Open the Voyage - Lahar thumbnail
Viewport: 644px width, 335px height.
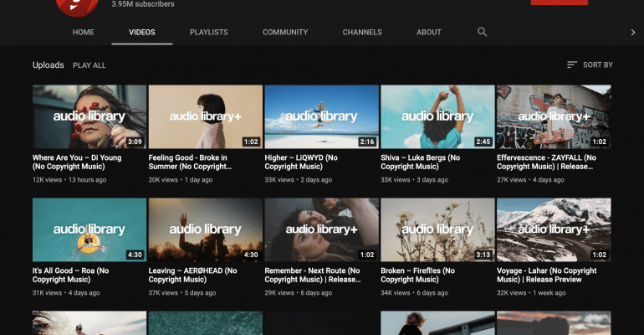pos(554,229)
